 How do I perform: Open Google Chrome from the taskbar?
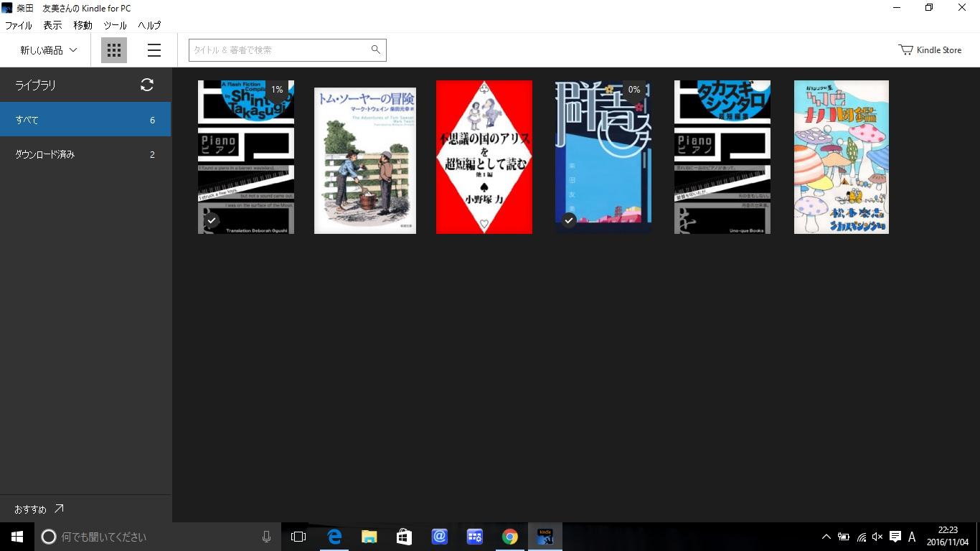click(509, 537)
